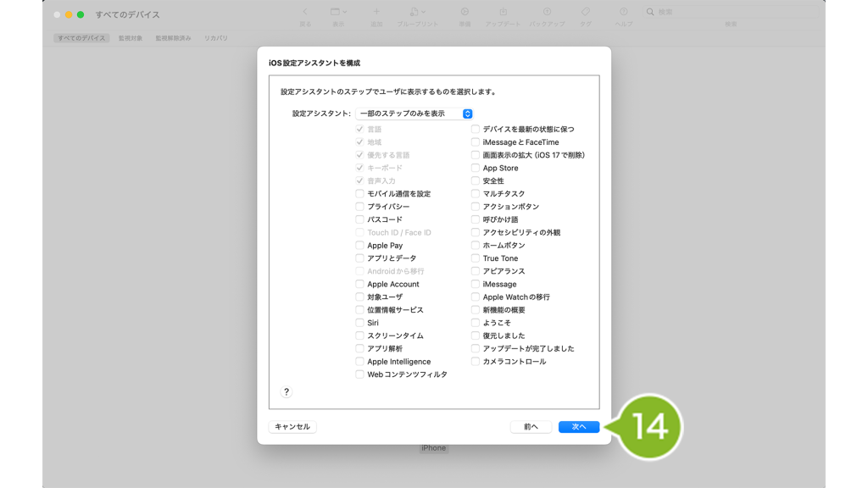Click the タグ toolbar icon
Screen dimensions: 868x488
point(586,12)
